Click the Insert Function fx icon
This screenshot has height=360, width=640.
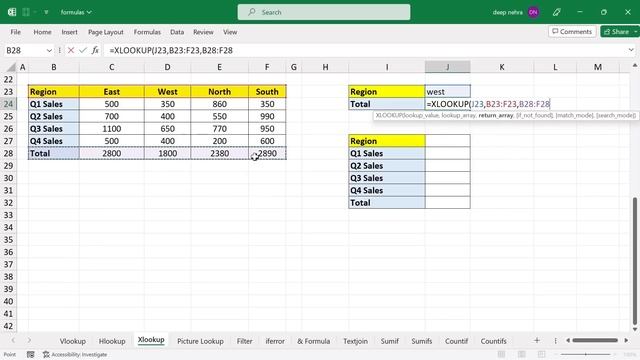[x=95, y=50]
